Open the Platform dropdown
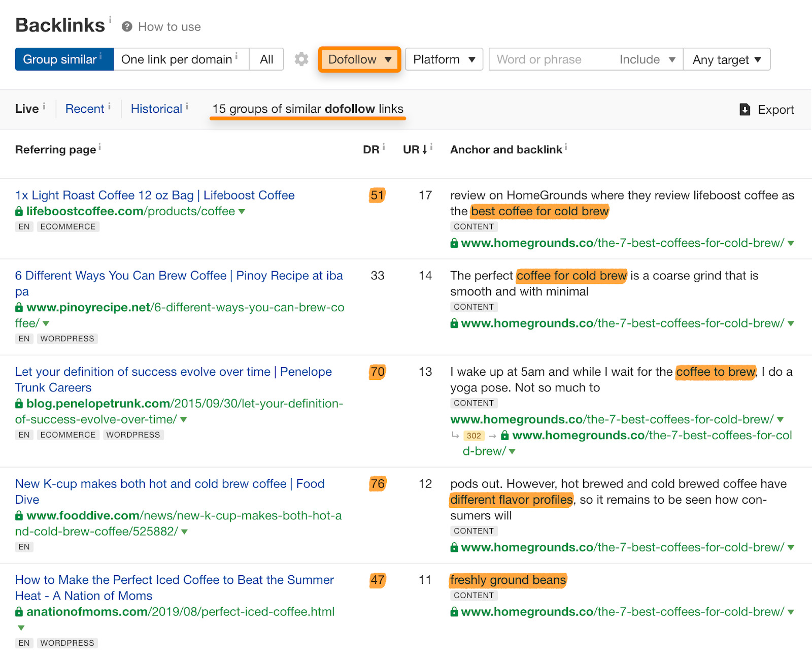Image resolution: width=812 pixels, height=659 pixels. tap(444, 59)
